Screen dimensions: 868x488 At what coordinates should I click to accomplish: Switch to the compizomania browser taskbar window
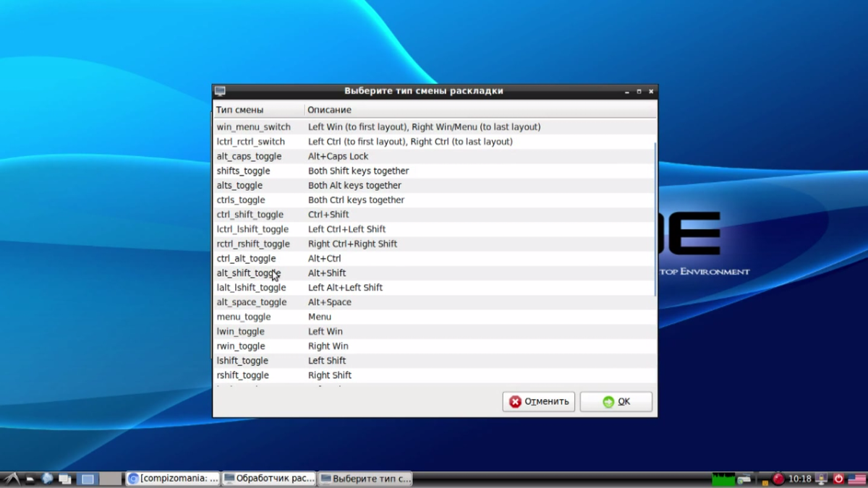coord(173,479)
